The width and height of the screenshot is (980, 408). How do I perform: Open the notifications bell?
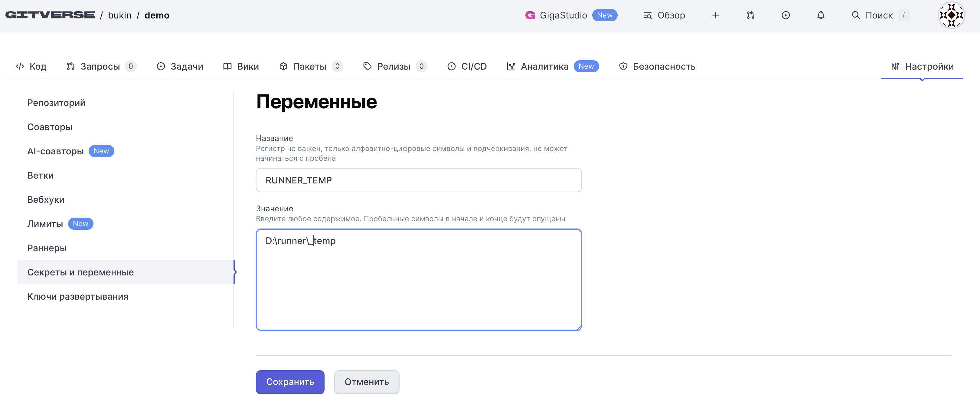click(x=821, y=15)
